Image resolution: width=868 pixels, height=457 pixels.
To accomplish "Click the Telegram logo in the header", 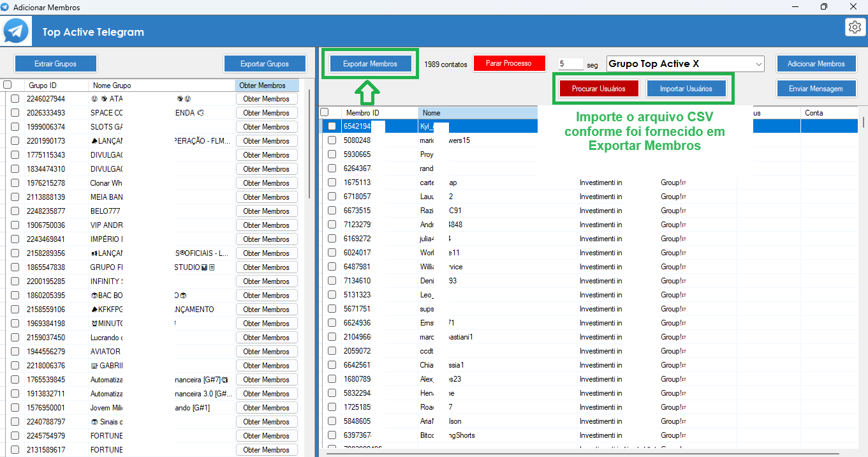I will pos(16,31).
